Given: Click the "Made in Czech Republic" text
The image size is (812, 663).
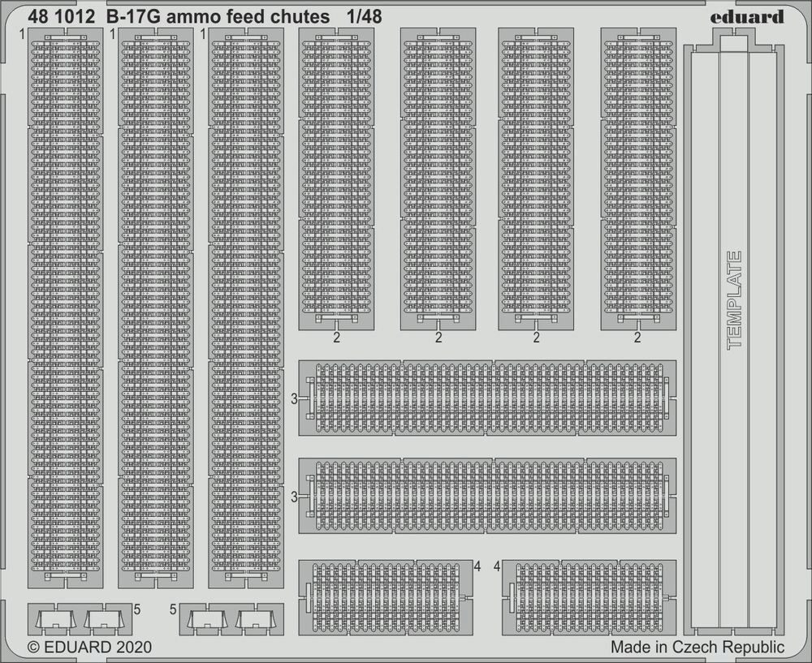Looking at the screenshot, I should pos(697,648).
